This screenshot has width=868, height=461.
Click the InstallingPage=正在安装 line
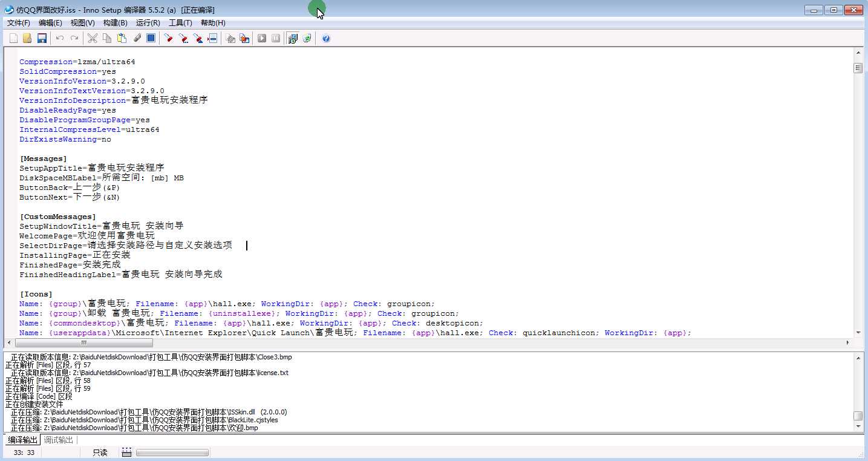[x=75, y=255]
